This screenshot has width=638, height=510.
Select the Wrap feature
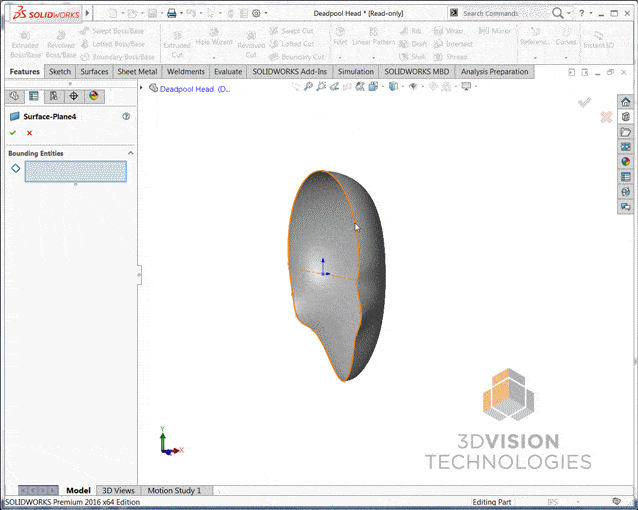[448, 31]
